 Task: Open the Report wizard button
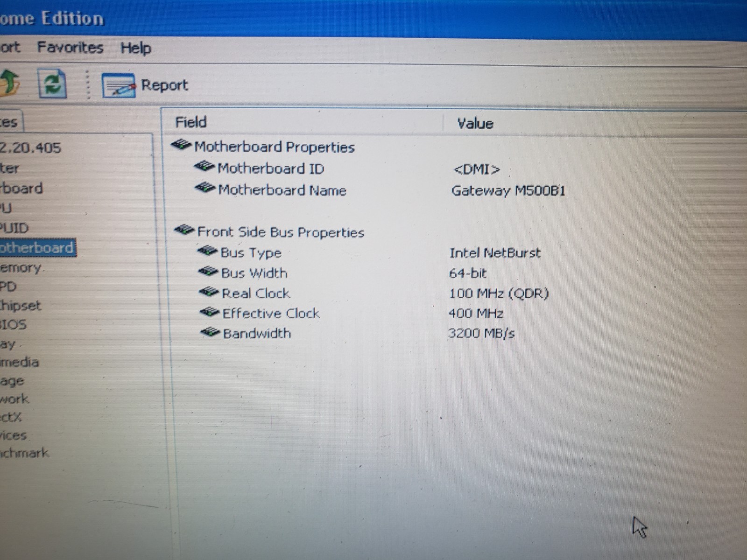[x=145, y=85]
